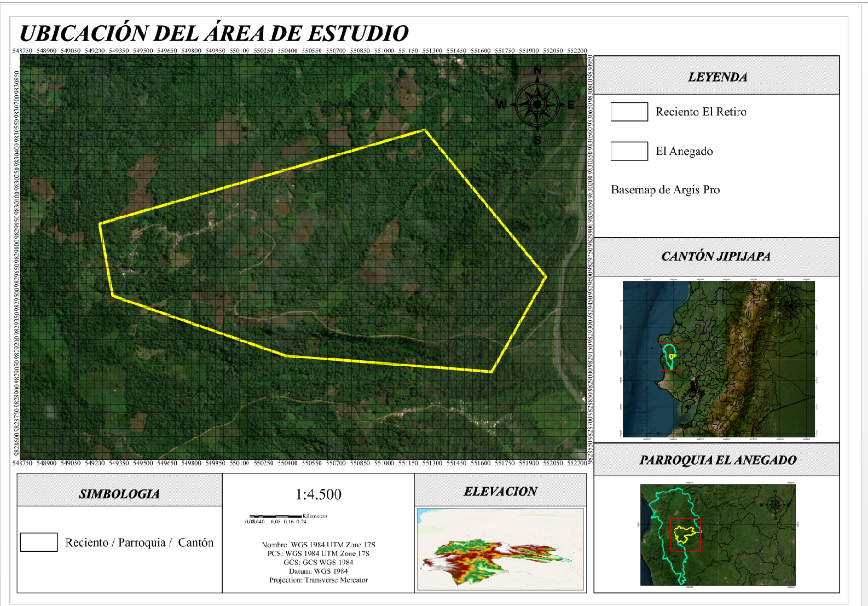
Task: Click the kilometers scale bar
Action: pos(276,516)
